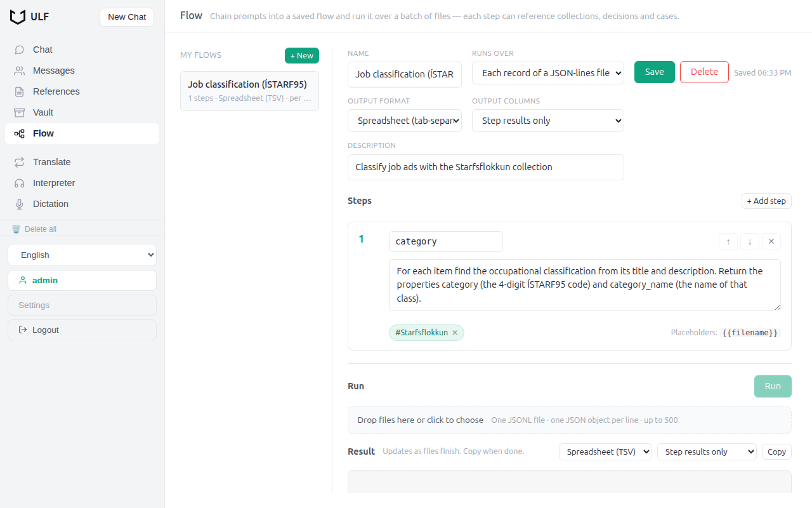
Task: Click the trash can icon beside Delete all
Action: coord(16,229)
